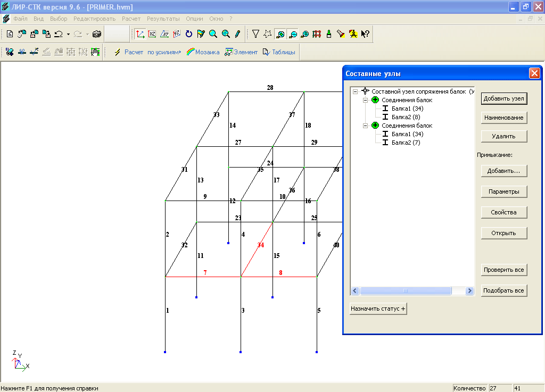Viewport: 545px width, 392px height.
Task: Open the Опции menu
Action: (195, 19)
